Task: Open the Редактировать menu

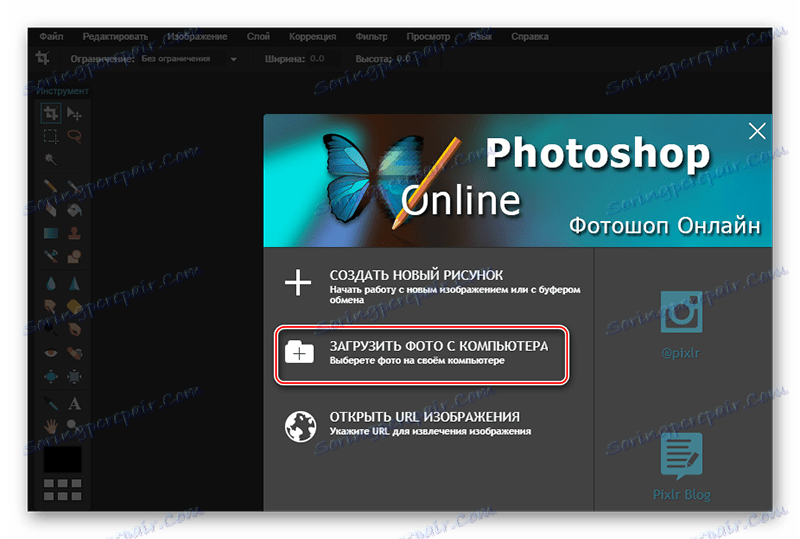Action: 115,37
